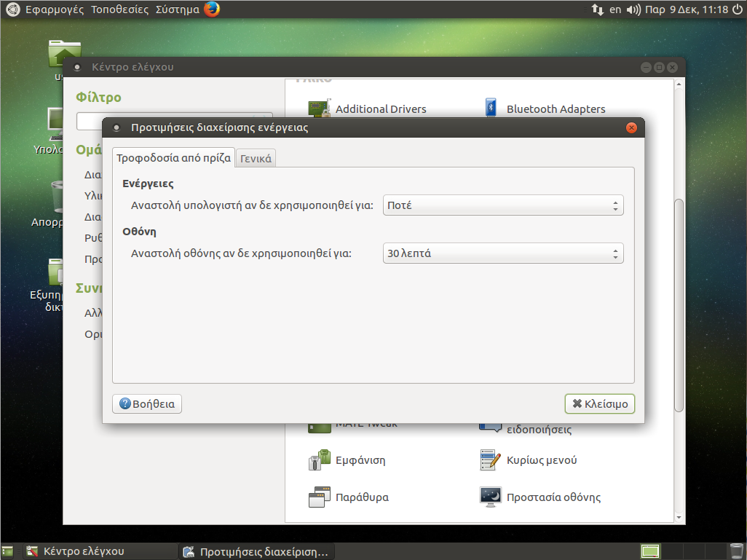Click the Control Center vertical scrollbar
This screenshot has width=747, height=560.
tap(679, 306)
